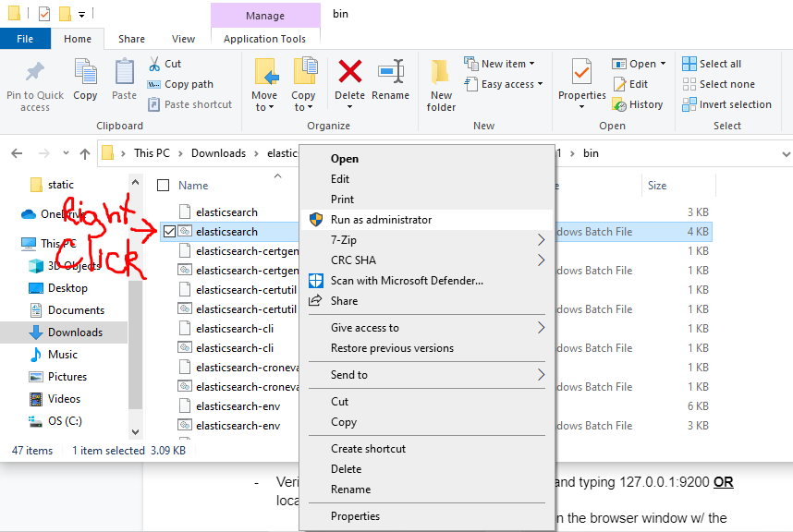Select the static folder in navigation pane
793x532 pixels.
click(52, 185)
